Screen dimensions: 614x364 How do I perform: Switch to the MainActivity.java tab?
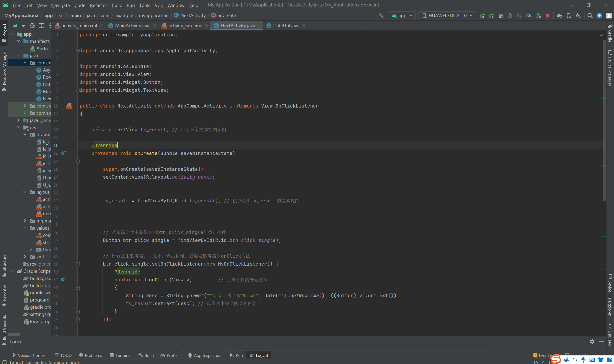(x=132, y=26)
